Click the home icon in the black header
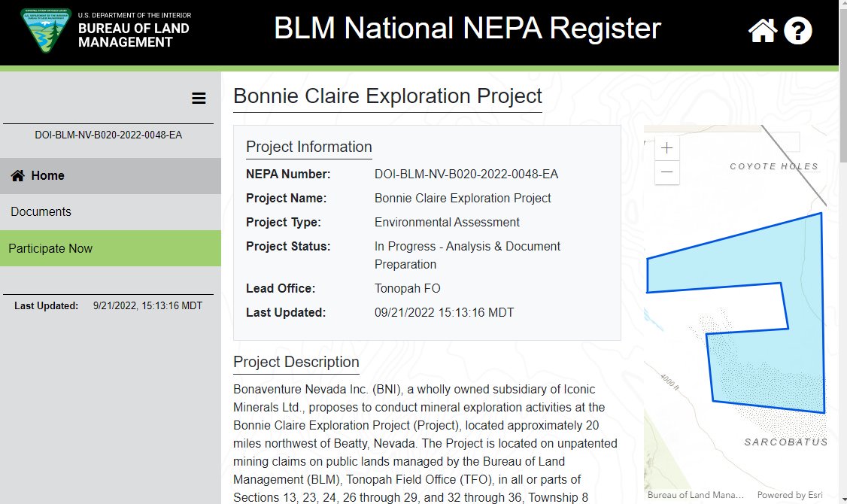The height and width of the screenshot is (504, 847). 762,31
